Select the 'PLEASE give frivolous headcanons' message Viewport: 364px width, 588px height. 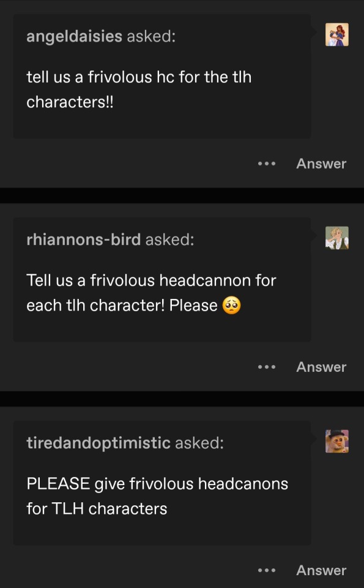(157, 496)
